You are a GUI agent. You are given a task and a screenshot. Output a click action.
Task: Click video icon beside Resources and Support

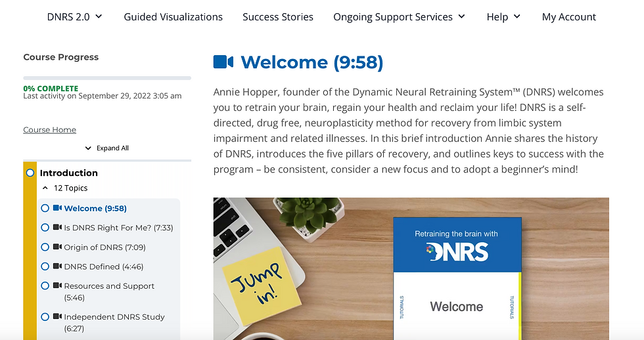point(58,286)
